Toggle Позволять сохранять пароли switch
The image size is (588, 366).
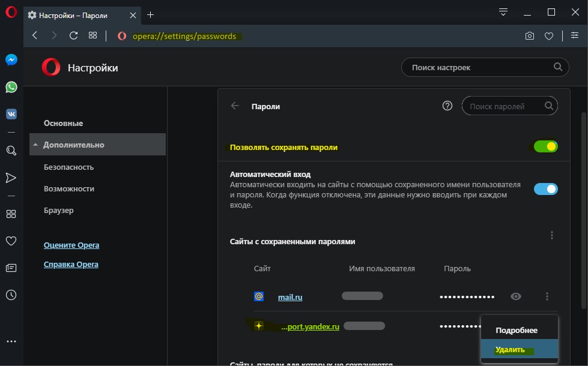point(545,146)
